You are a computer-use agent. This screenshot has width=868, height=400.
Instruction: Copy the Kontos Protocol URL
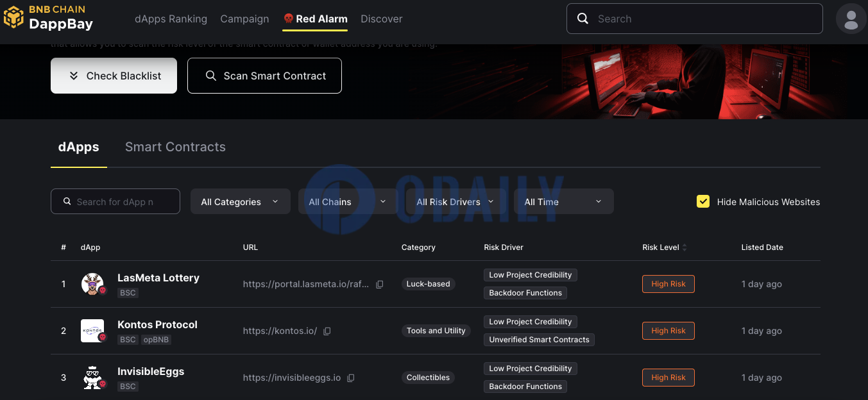[327, 331]
